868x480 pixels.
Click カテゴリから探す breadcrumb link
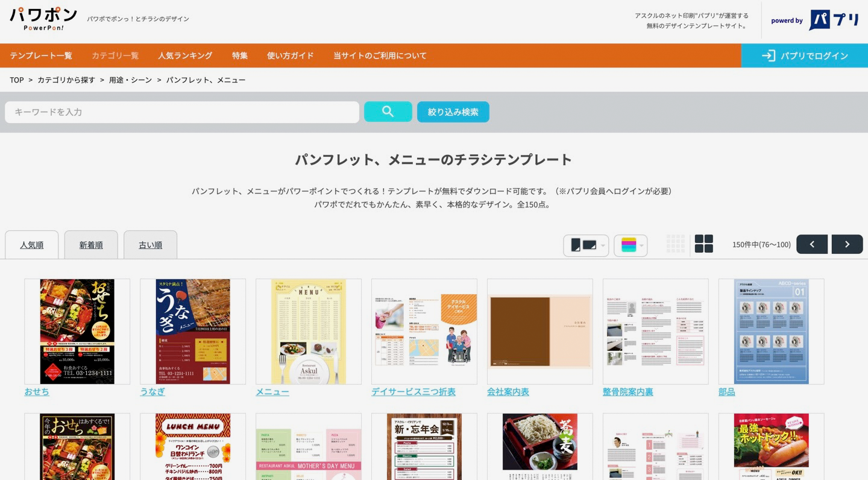(66, 80)
